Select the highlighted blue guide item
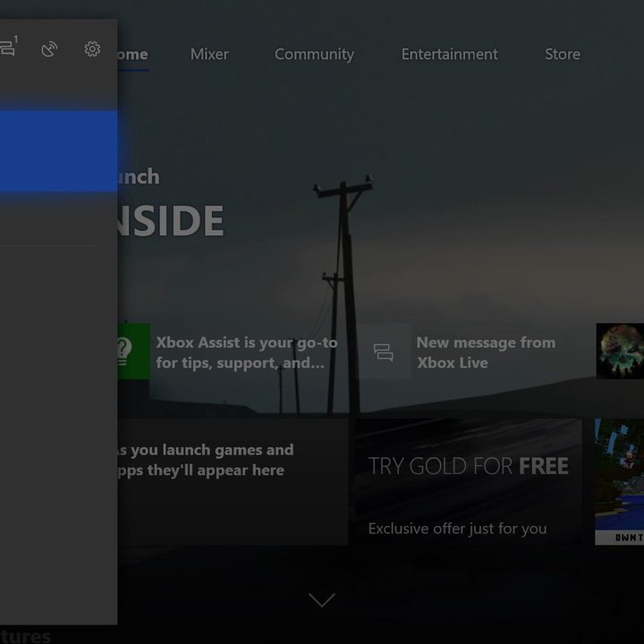644x644 pixels. [59, 151]
